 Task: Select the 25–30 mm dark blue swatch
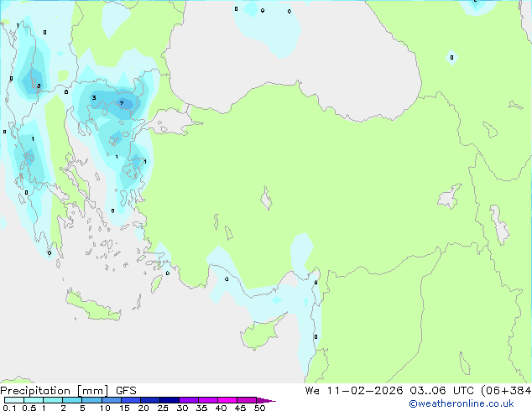(x=169, y=400)
